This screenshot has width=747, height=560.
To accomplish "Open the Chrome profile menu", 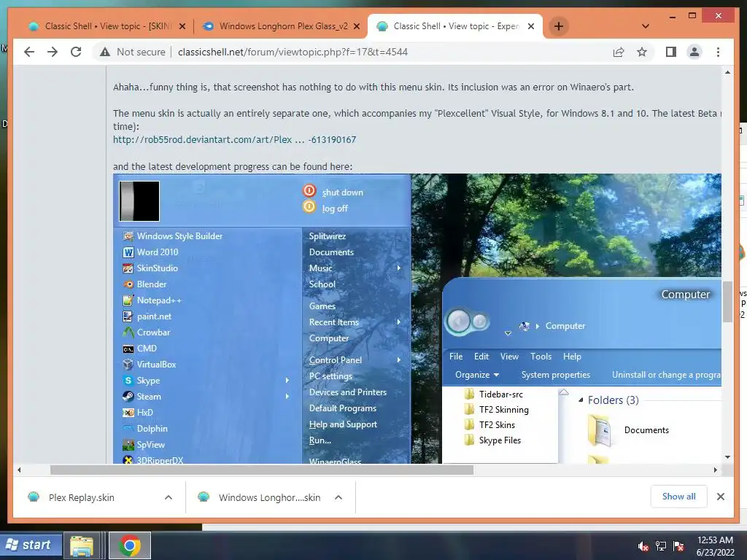I will [694, 52].
